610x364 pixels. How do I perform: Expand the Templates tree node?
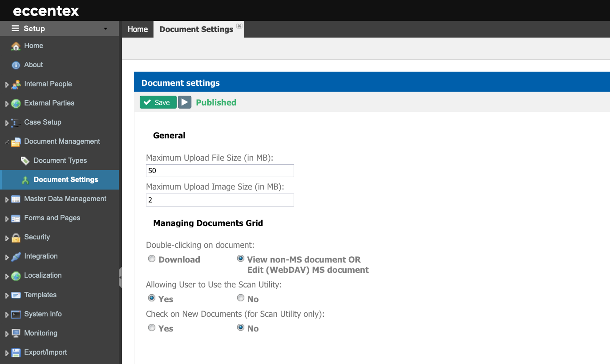click(7, 295)
